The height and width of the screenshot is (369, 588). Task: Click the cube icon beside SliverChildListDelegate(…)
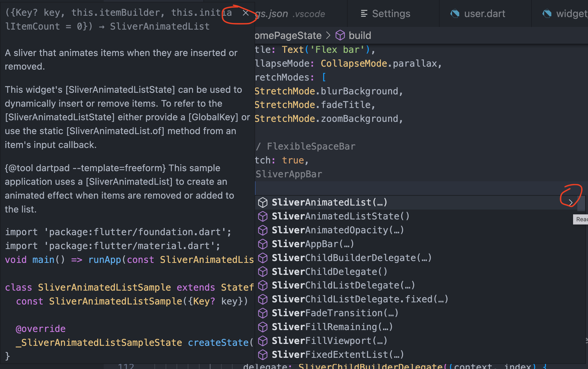point(263,286)
